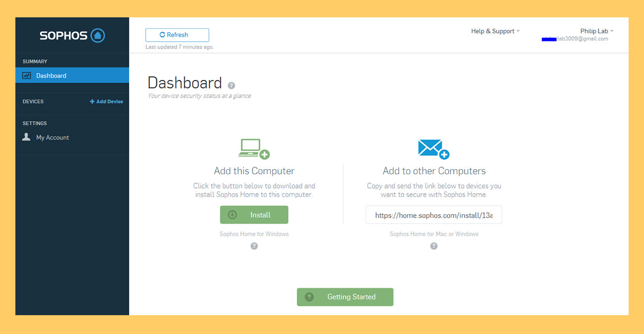This screenshot has height=334, width=644.
Task: Click the My Account person icon
Action: click(27, 137)
